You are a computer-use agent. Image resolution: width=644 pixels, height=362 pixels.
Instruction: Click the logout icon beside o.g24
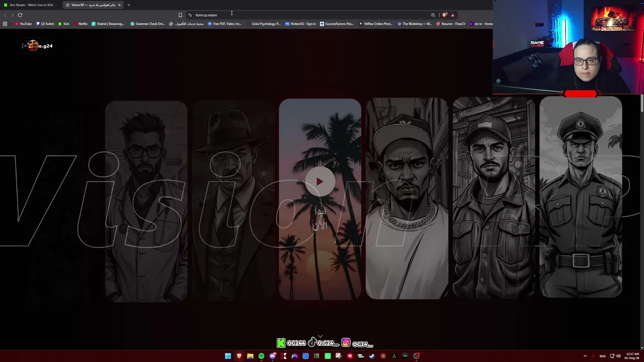(x=24, y=46)
